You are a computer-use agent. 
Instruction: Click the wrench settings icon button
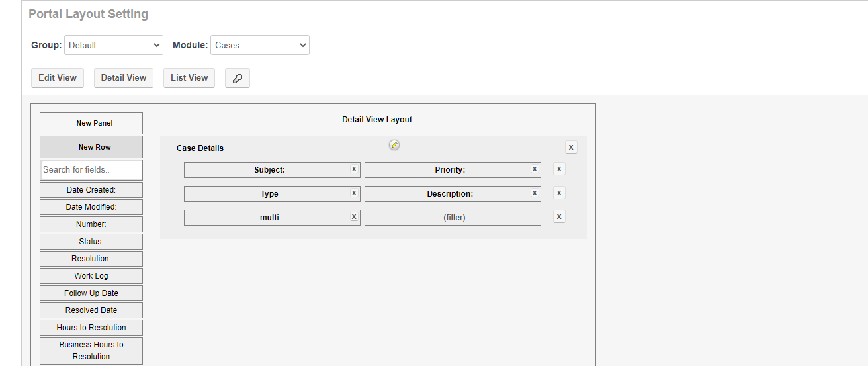tap(237, 78)
